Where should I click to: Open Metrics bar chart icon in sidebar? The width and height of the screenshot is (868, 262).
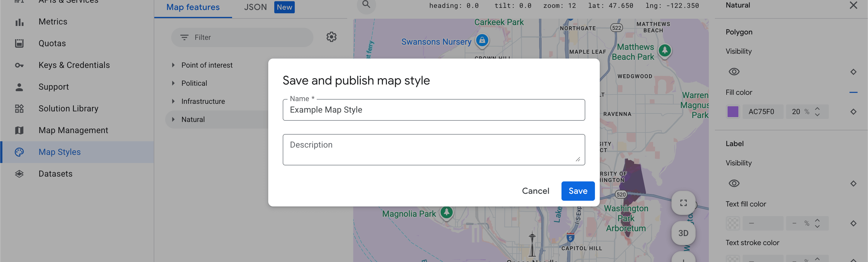click(x=19, y=22)
